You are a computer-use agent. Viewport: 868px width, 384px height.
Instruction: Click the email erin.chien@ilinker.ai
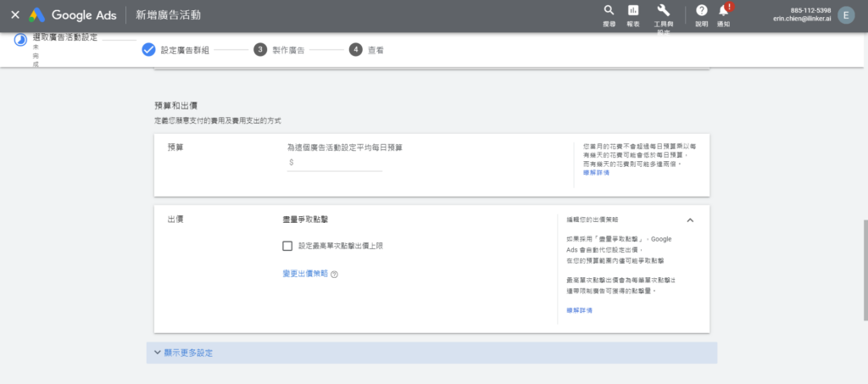802,19
